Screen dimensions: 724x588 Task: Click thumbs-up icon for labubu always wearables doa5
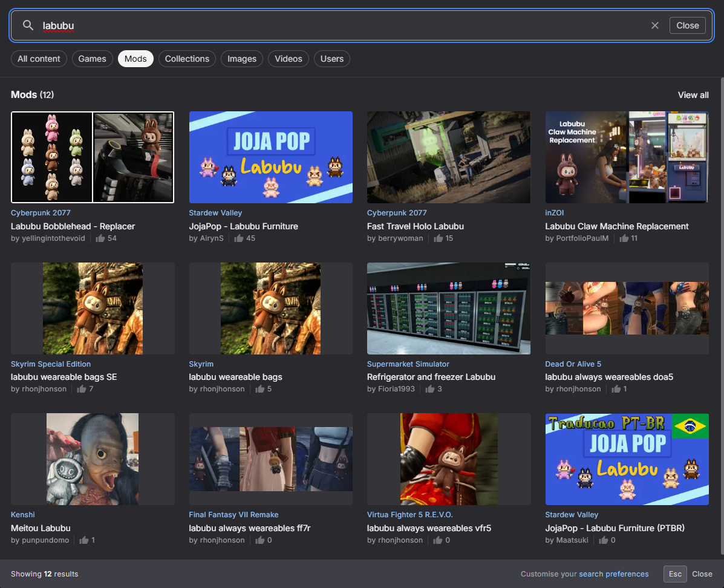tap(616, 389)
